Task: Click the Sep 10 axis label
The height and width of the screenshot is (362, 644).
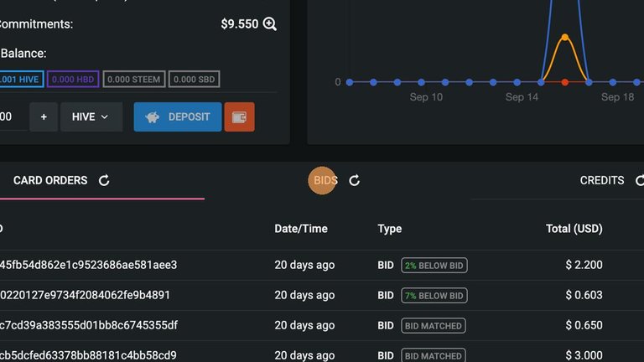Action: click(x=426, y=97)
